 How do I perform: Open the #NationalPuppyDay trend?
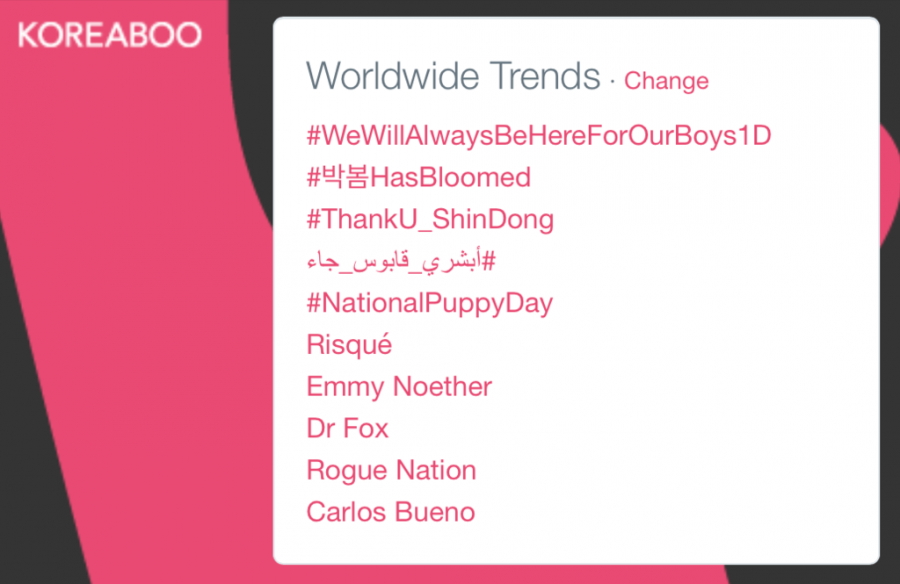[x=429, y=304]
